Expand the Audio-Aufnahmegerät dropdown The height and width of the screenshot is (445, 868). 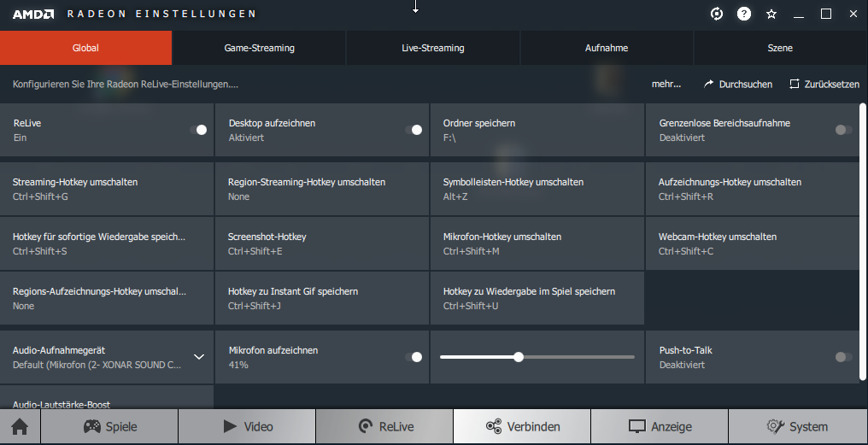[199, 357]
